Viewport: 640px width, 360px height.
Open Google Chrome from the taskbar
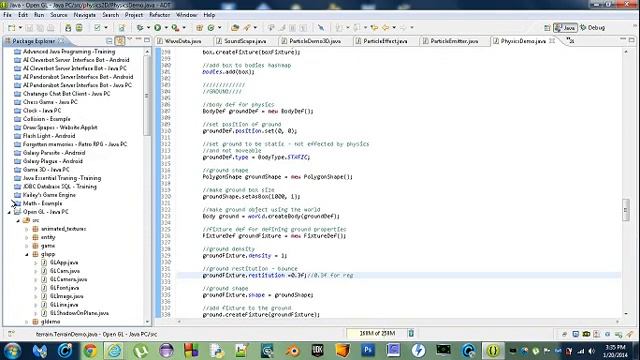(90, 351)
